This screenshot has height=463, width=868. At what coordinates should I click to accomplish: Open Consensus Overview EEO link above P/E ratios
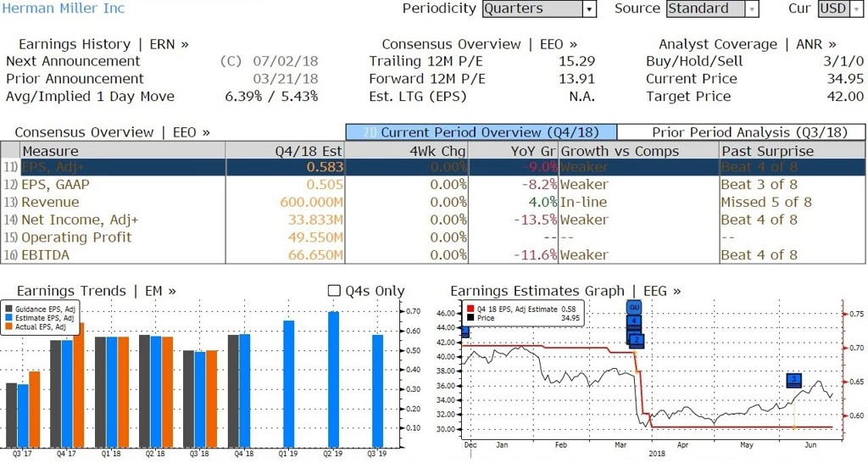[x=480, y=44]
